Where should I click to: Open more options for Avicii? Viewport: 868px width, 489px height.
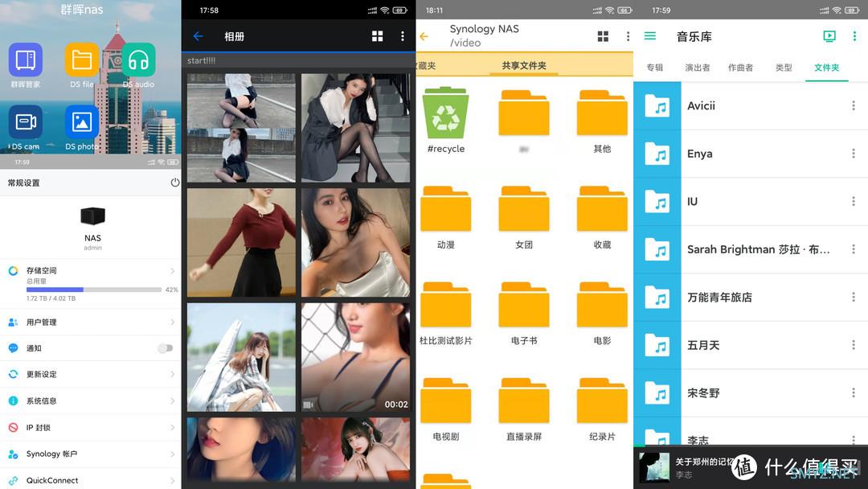(854, 105)
